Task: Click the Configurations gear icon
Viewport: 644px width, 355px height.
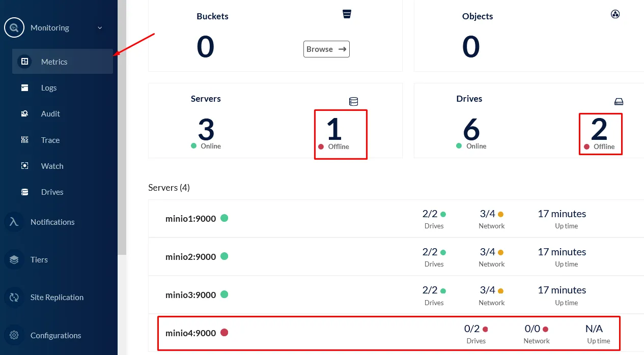Action: tap(14, 335)
